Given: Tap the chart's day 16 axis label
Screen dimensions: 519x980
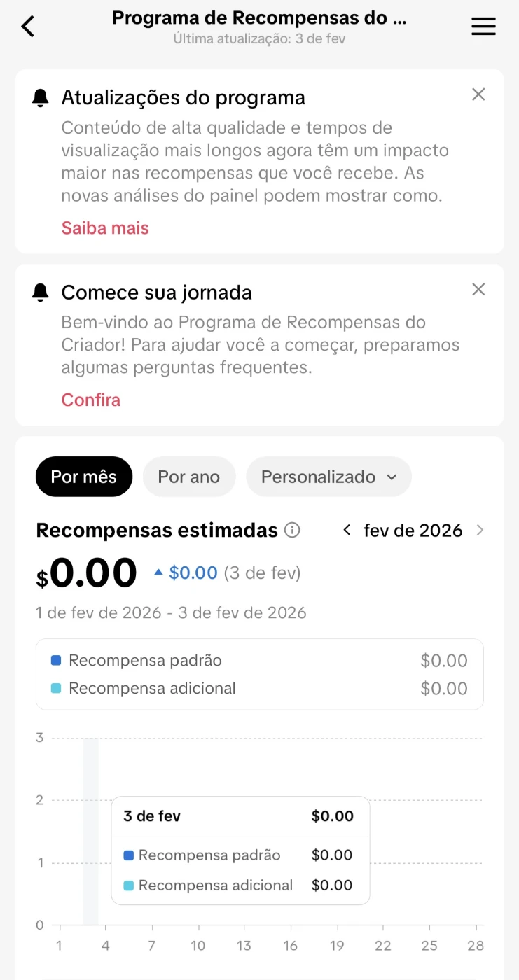Looking at the screenshot, I should pos(291,946).
